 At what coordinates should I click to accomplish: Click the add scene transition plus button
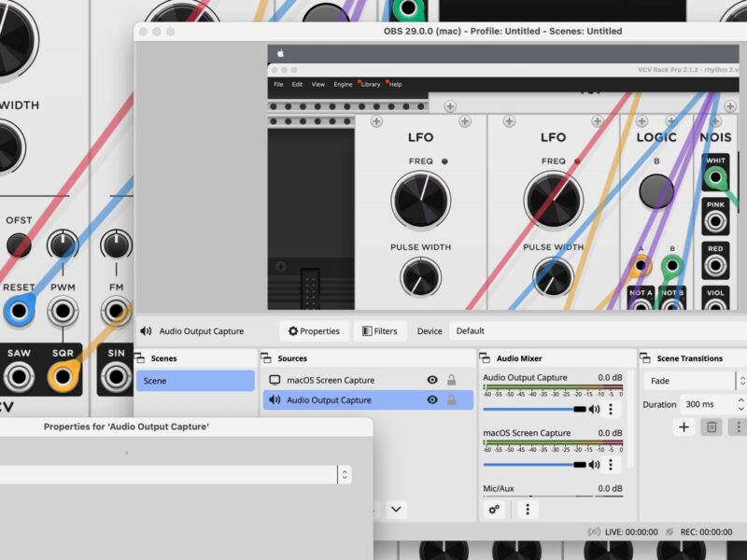pos(684,427)
